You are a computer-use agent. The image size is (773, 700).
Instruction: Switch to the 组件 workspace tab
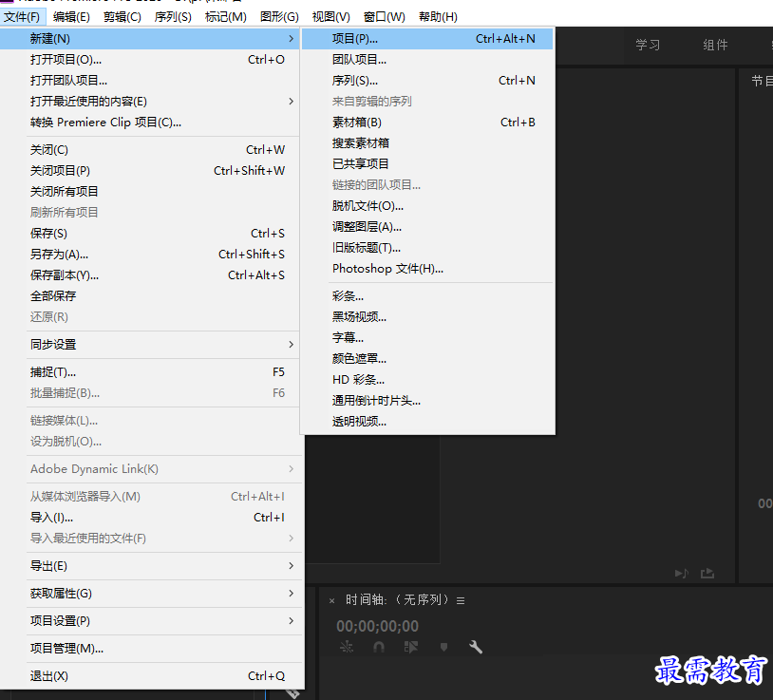click(715, 45)
